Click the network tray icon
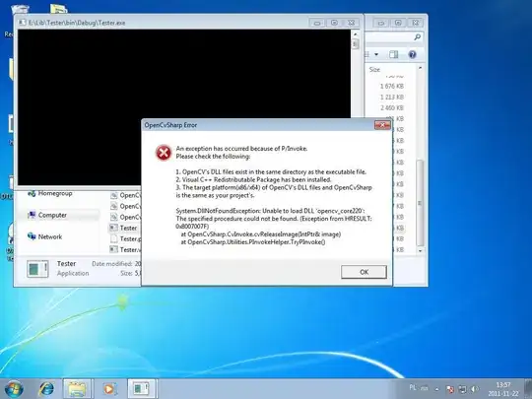This screenshot has height=399, width=532. (462, 389)
